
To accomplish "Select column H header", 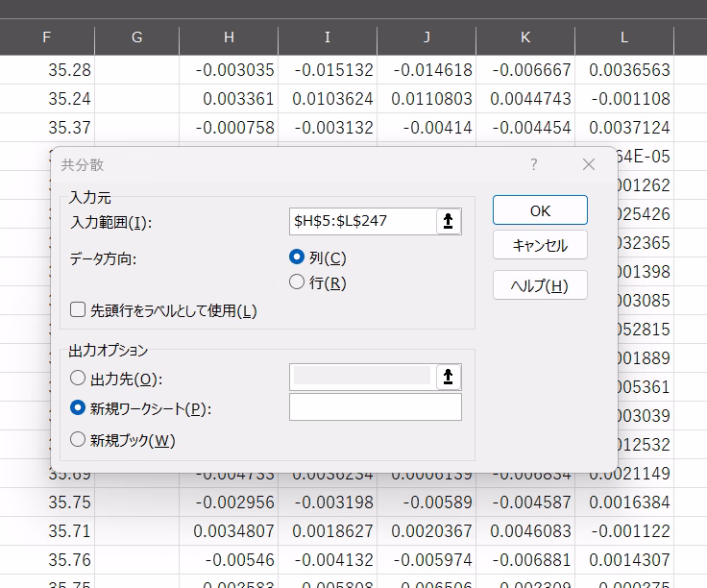I will [x=229, y=37].
